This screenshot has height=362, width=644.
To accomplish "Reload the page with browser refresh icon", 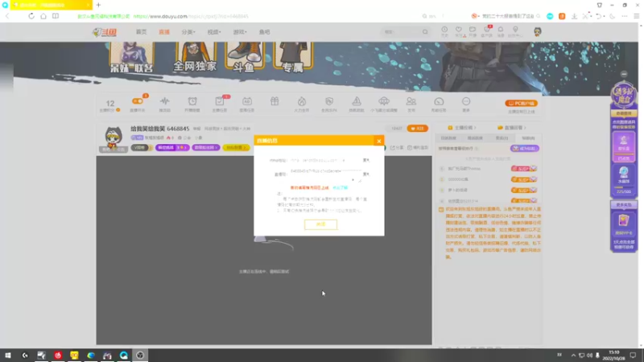I will tap(31, 16).
